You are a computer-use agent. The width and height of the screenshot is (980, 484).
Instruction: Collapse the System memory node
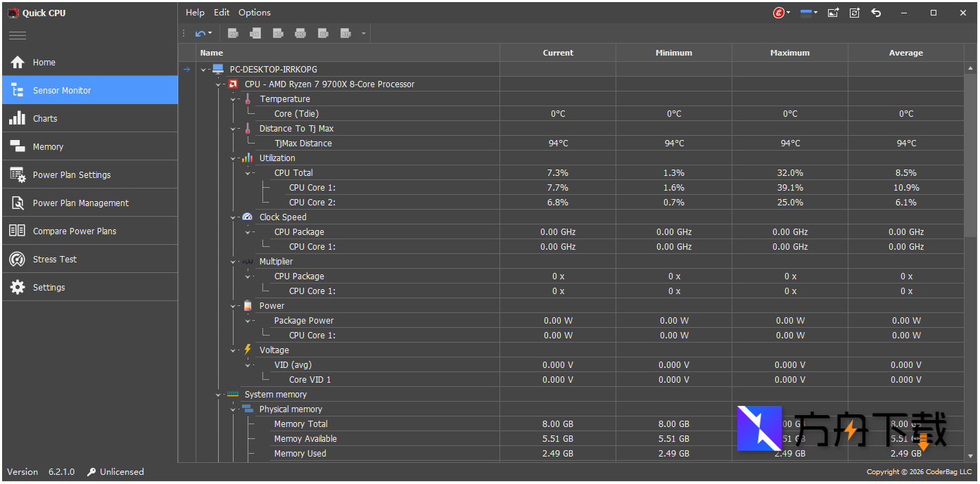pos(219,395)
